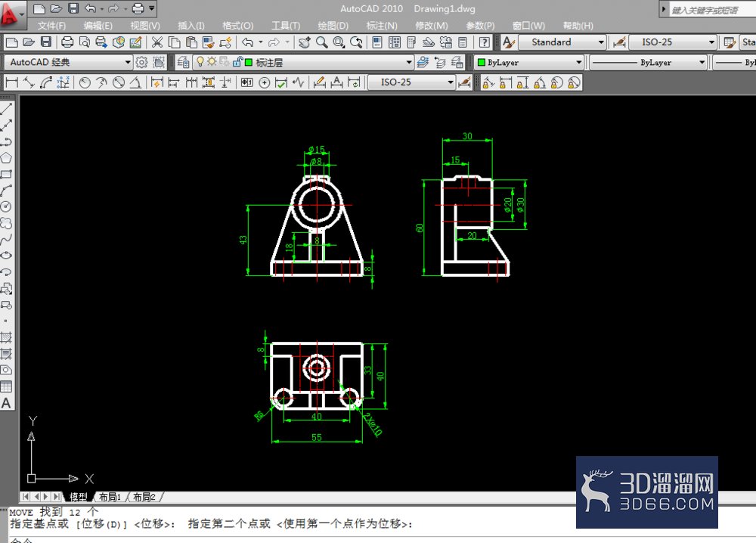Image resolution: width=756 pixels, height=543 pixels.
Task: Select the 模型 model tab
Action: pos(78,497)
